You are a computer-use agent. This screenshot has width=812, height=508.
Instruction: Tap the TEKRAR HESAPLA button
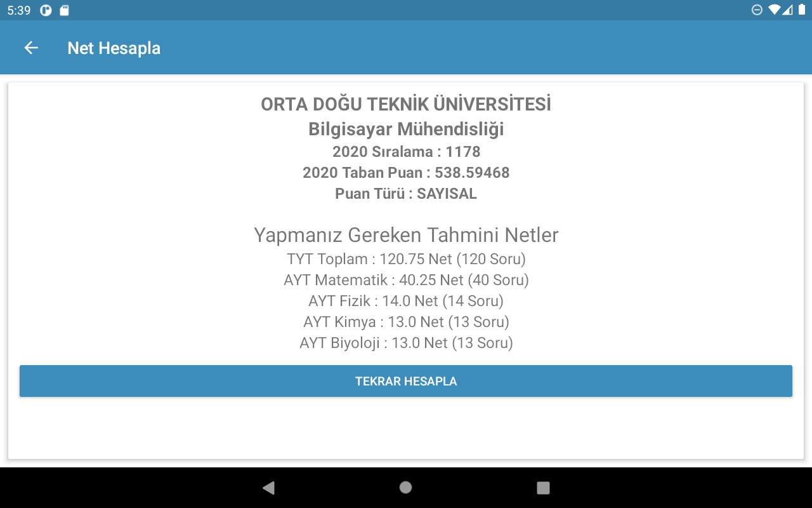point(406,381)
